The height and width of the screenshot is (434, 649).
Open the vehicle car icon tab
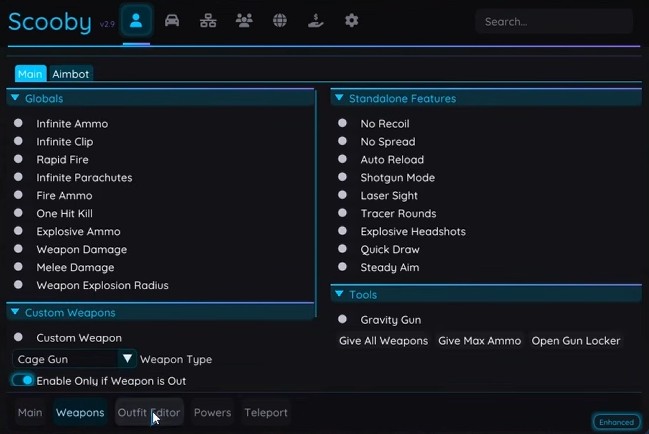click(172, 20)
